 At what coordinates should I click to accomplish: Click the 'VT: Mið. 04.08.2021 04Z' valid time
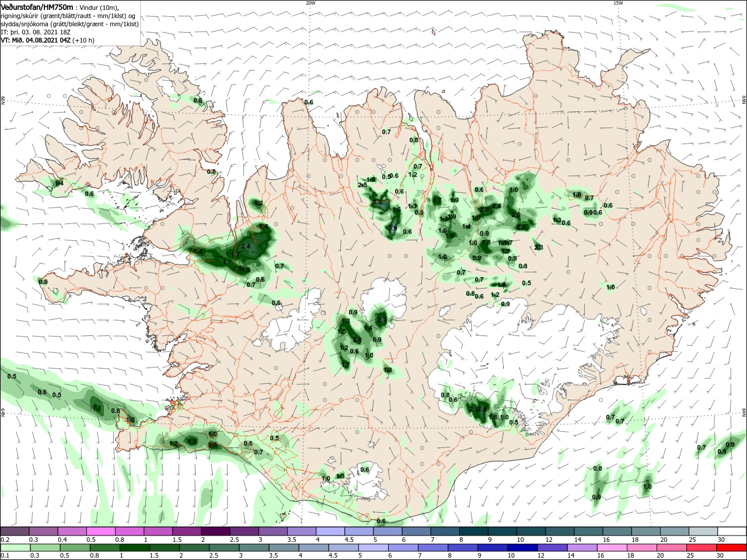(36, 40)
